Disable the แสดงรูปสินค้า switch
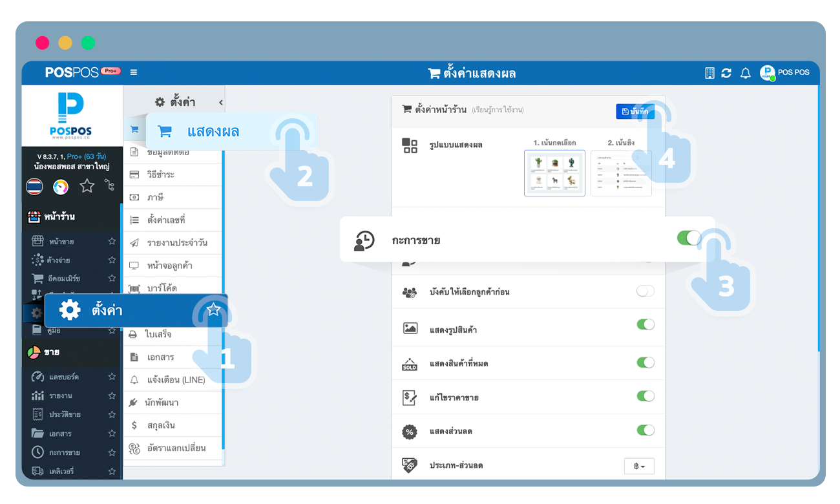This screenshot has height=504, width=840. click(645, 324)
